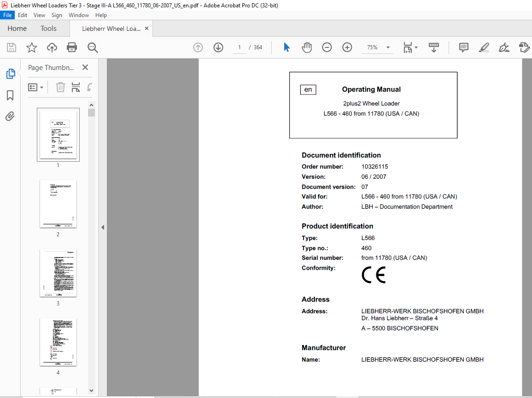This screenshot has width=532, height=398.
Task: Click the Send file share icon
Action: 524,47
